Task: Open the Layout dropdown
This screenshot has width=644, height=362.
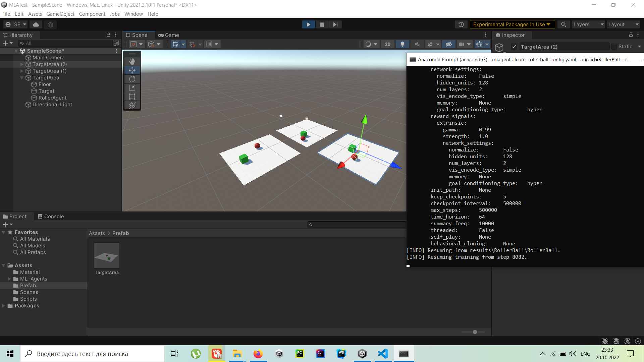Action: click(623, 24)
